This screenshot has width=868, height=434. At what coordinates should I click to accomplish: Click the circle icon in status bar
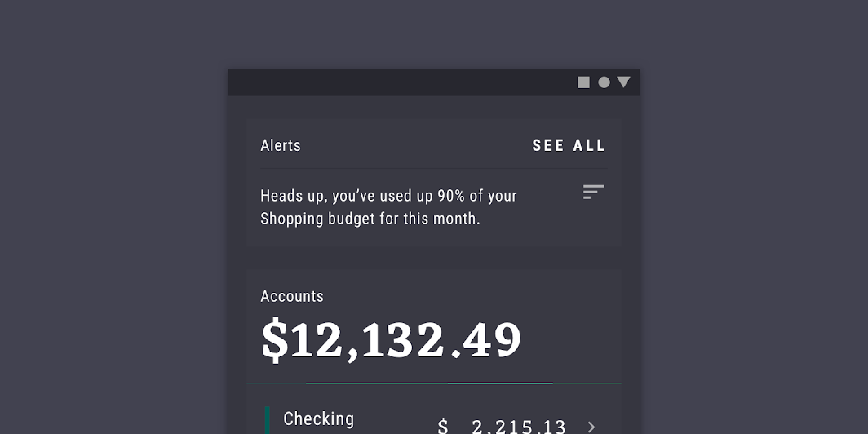point(604,82)
